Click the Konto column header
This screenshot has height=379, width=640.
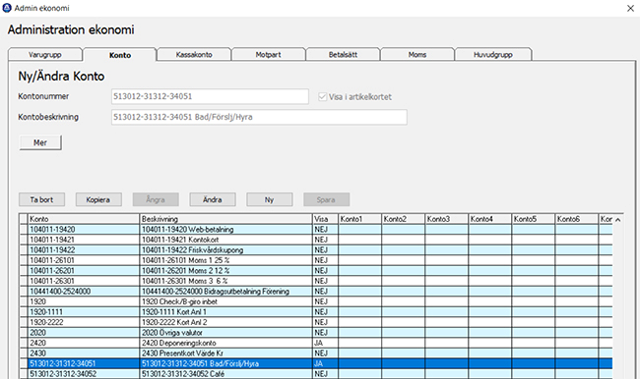[x=84, y=219]
